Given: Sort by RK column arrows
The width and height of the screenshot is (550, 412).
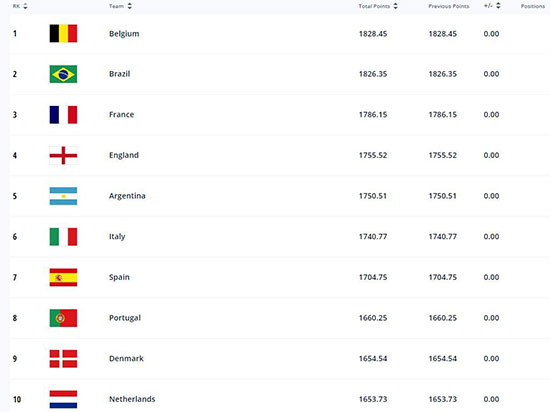Looking at the screenshot, I should 25,6.
